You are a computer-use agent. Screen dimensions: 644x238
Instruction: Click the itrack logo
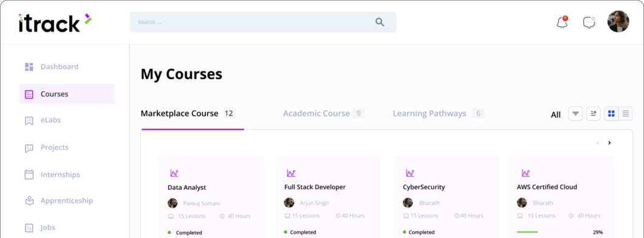[x=55, y=23]
